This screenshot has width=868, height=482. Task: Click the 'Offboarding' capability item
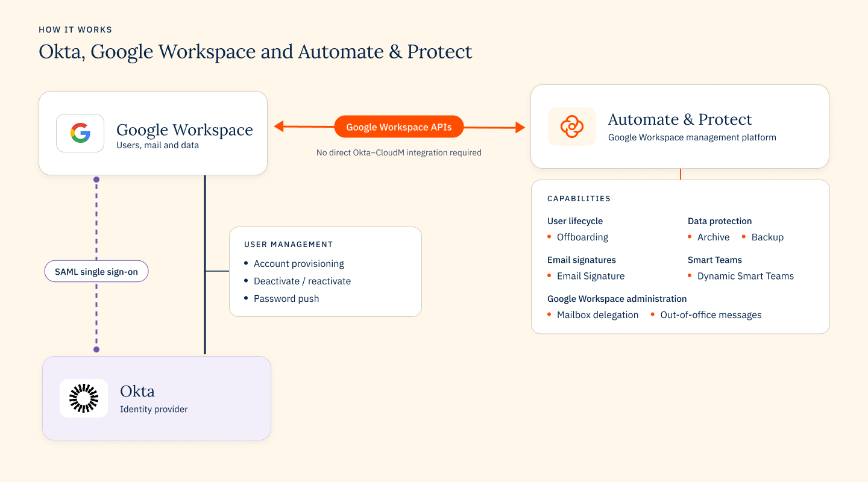click(582, 237)
